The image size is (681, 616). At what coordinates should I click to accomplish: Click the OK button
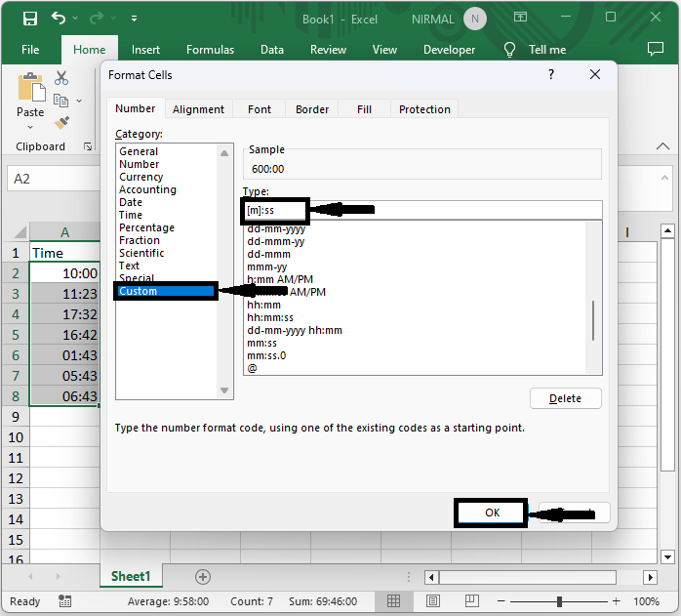[491, 513]
